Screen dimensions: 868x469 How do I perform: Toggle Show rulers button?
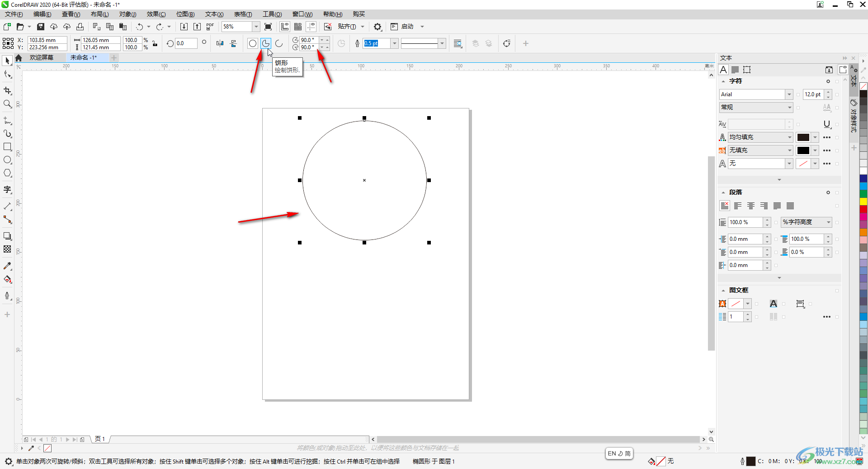click(285, 27)
